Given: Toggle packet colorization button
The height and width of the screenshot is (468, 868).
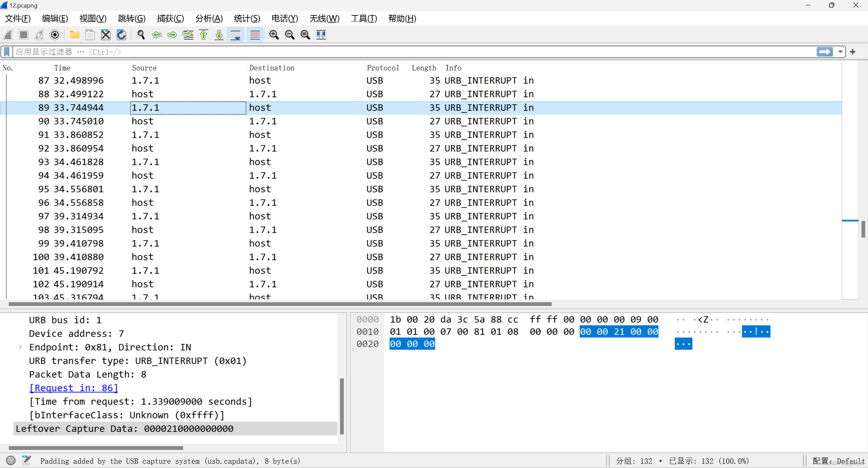Looking at the screenshot, I should tap(255, 35).
